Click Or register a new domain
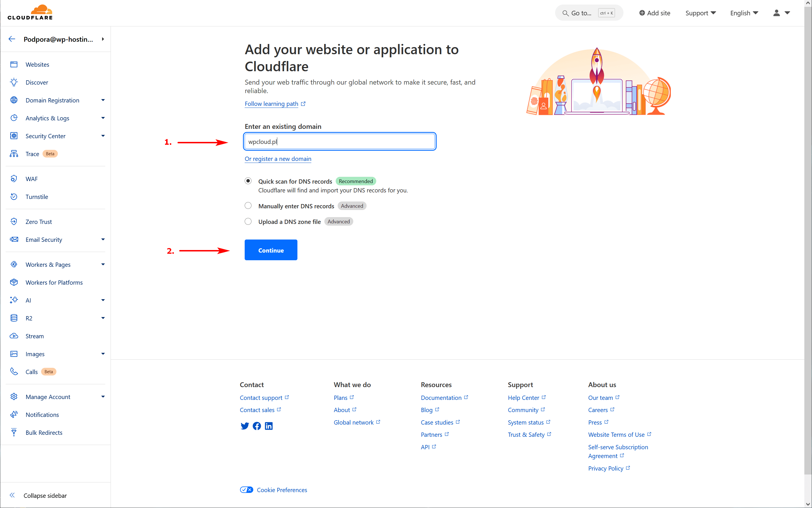Screen dimensions: 812x508 coord(278,159)
